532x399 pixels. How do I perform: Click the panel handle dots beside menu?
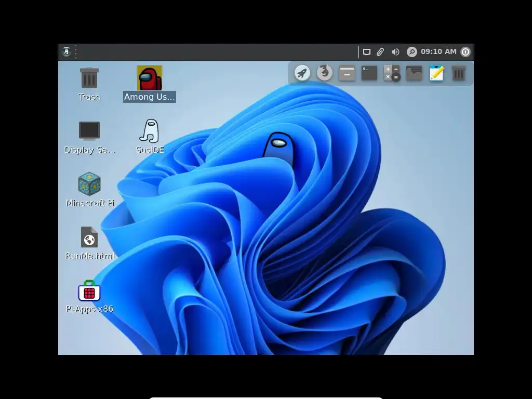[x=76, y=51]
